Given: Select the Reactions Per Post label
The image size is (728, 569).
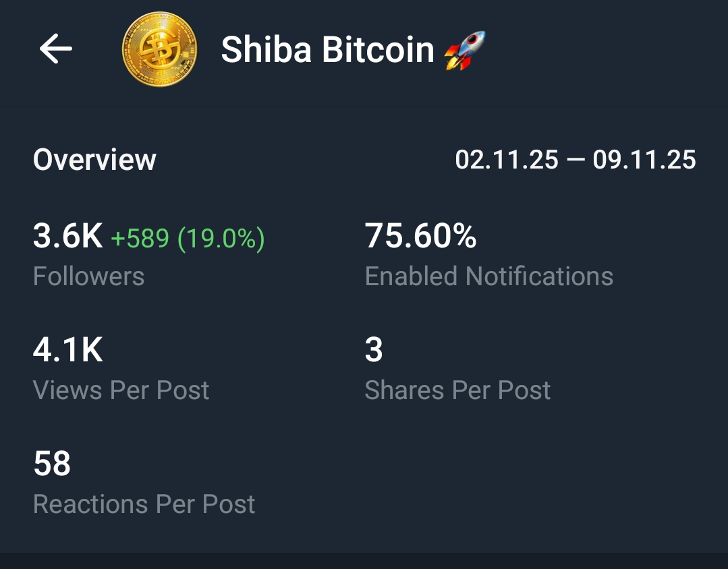Looking at the screenshot, I should coord(144,504).
